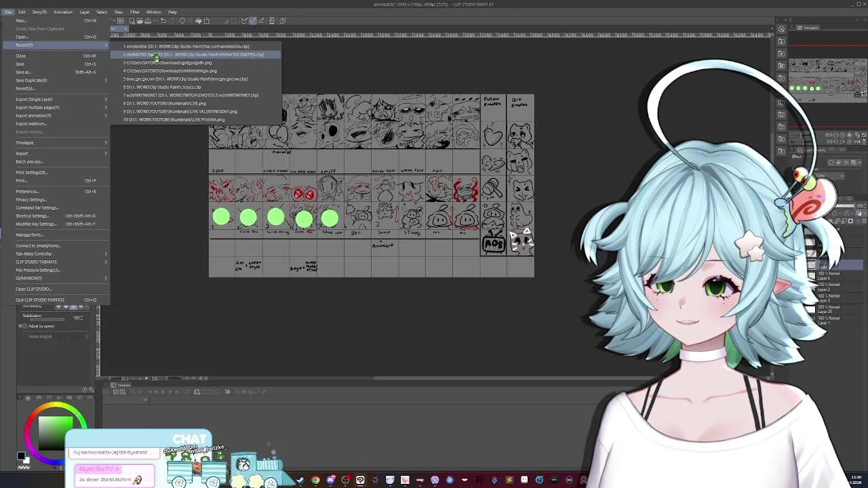Open recent file 5 bvncgncgncvm
868x488 pixels.
(195, 79)
